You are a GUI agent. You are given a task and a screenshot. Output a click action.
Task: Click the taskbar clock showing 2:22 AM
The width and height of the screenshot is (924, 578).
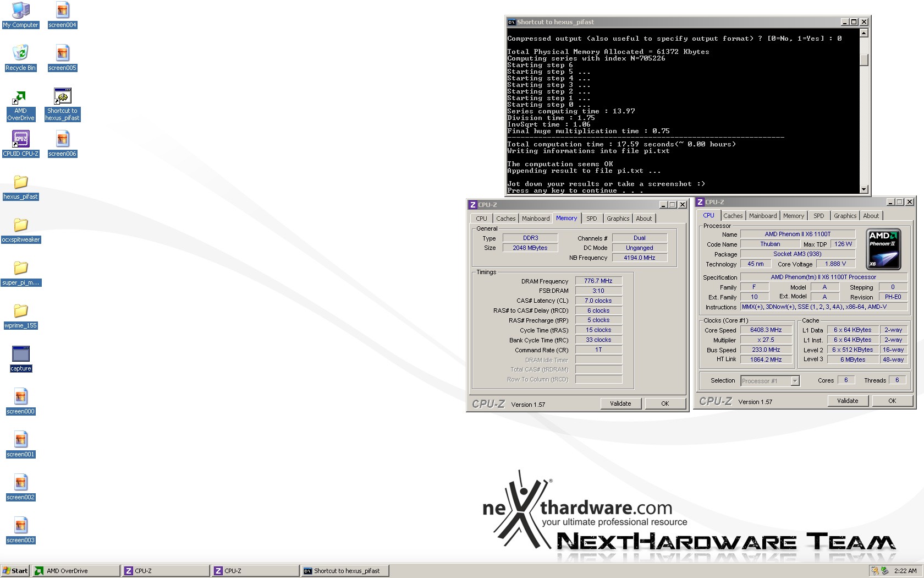[905, 571]
